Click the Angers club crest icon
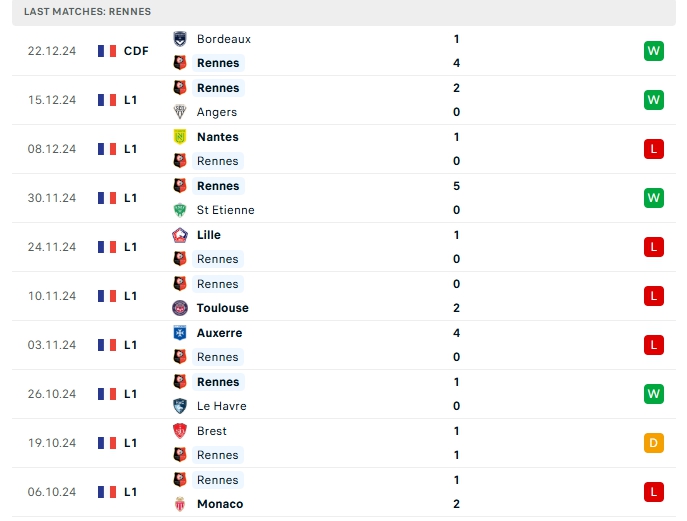The width and height of the screenshot is (687, 521). pyautogui.click(x=180, y=112)
